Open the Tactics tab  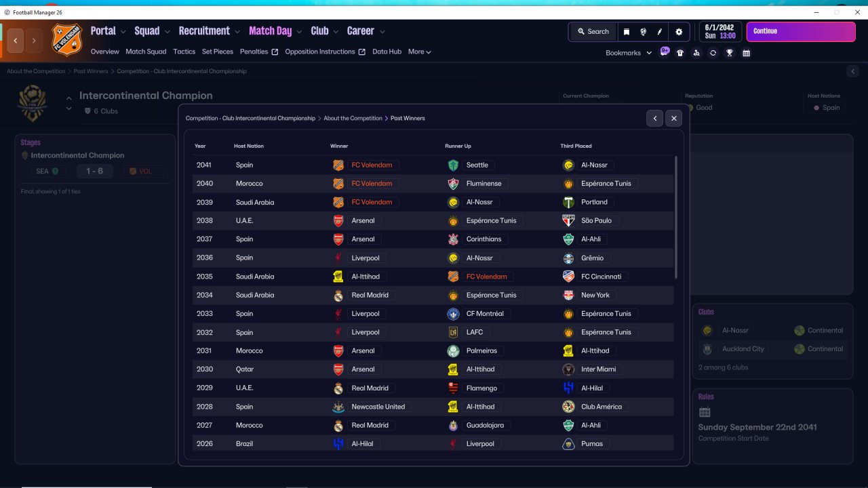point(184,52)
